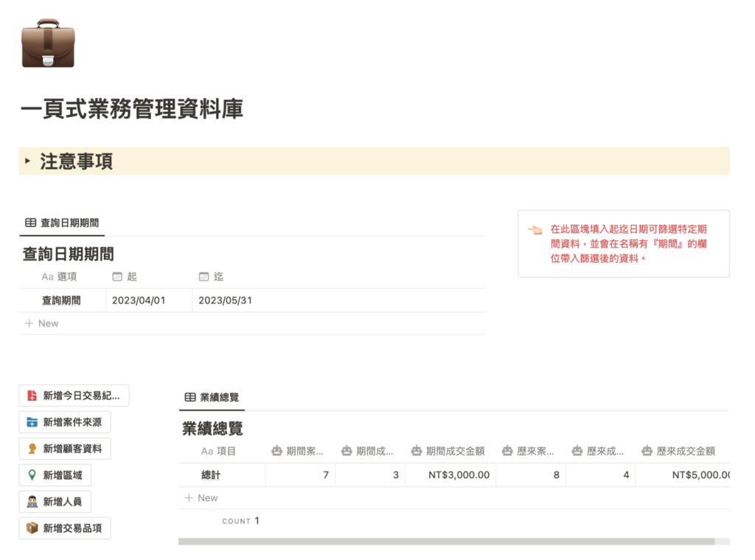Edit the start date 2023/04/01 cell
The image size is (755, 560).
pos(148,301)
